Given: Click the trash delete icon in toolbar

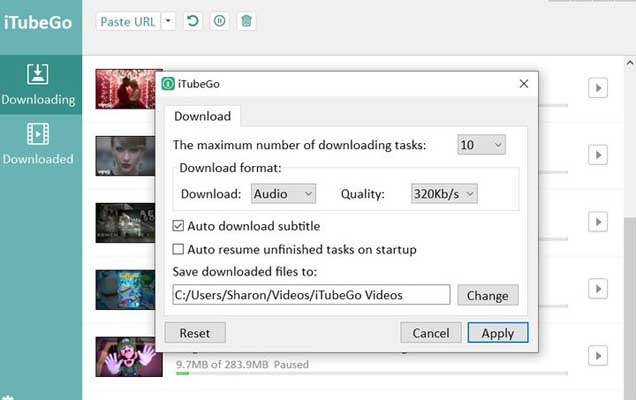Looking at the screenshot, I should (246, 21).
